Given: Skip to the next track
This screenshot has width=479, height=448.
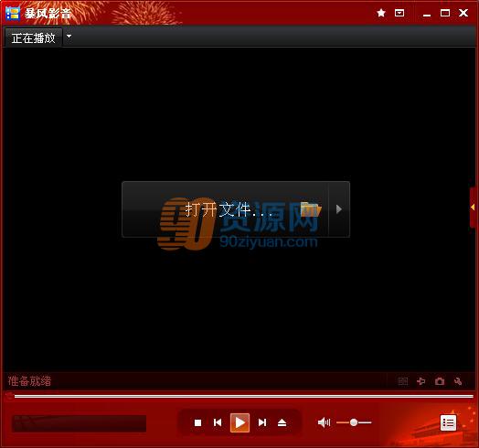Looking at the screenshot, I should (262, 422).
